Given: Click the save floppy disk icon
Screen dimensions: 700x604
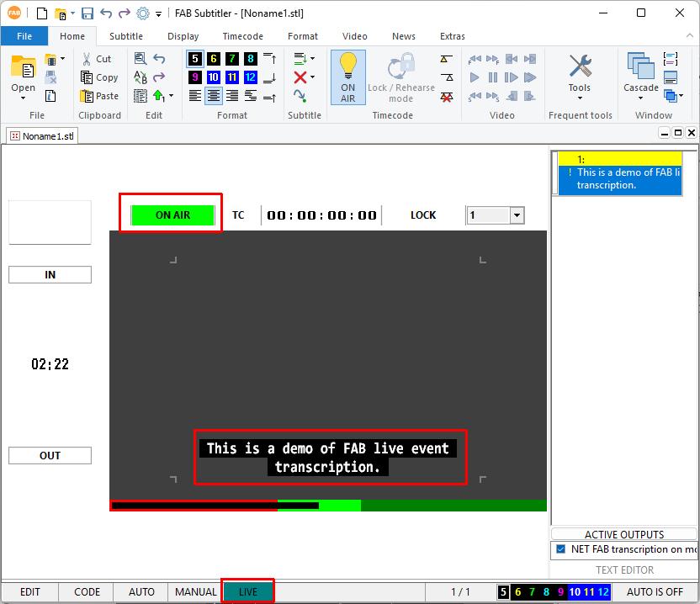Looking at the screenshot, I should pos(87,13).
